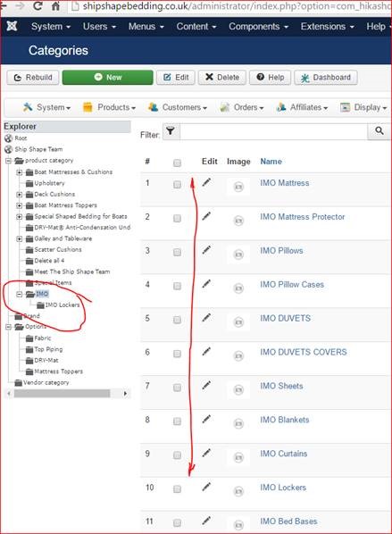
Task: Edit IMO Sheets via pencil icon
Action: click(x=206, y=385)
